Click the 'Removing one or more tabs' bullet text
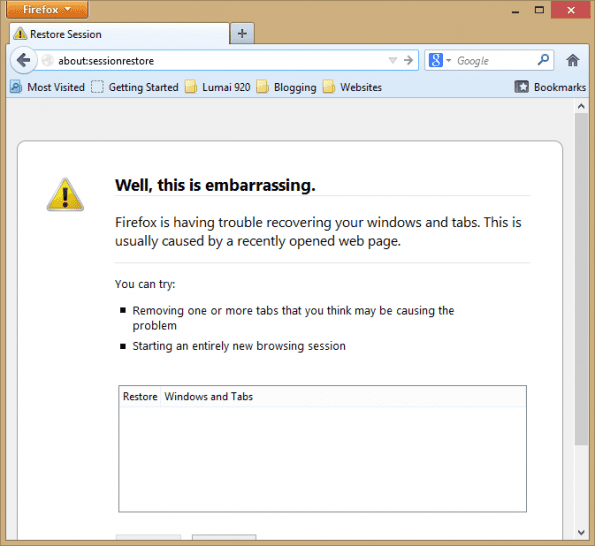 pyautogui.click(x=293, y=318)
